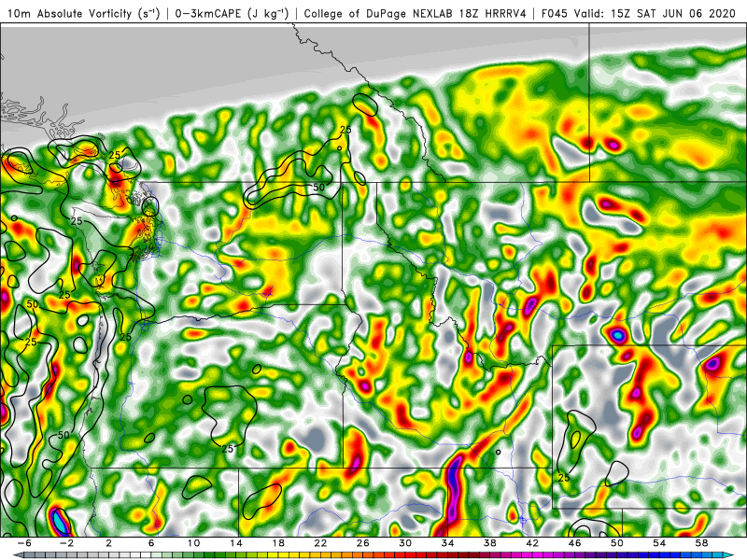Click the '42' color scale label
Viewport: 747px width, 560px height.
click(x=532, y=543)
